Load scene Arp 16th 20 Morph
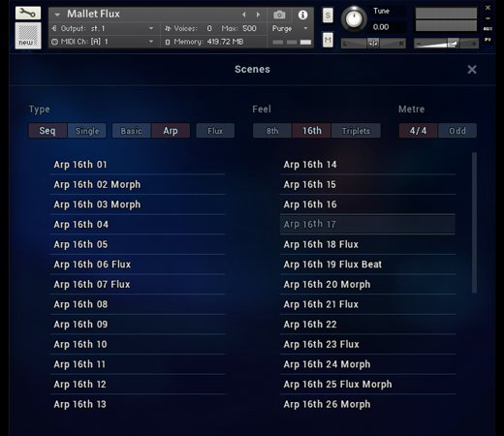Image resolution: width=504 pixels, height=436 pixels. 367,285
